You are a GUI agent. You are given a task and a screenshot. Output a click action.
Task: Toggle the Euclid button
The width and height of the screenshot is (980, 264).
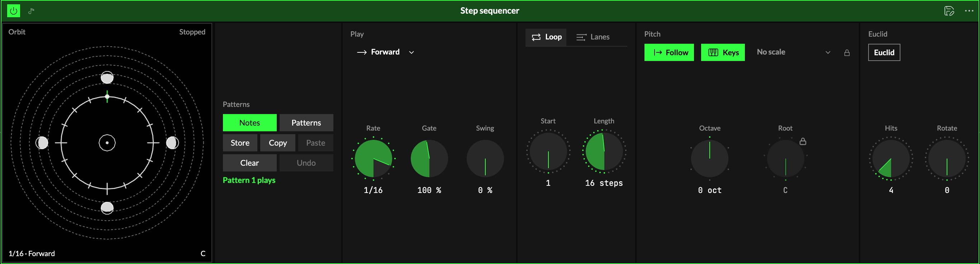tap(884, 53)
